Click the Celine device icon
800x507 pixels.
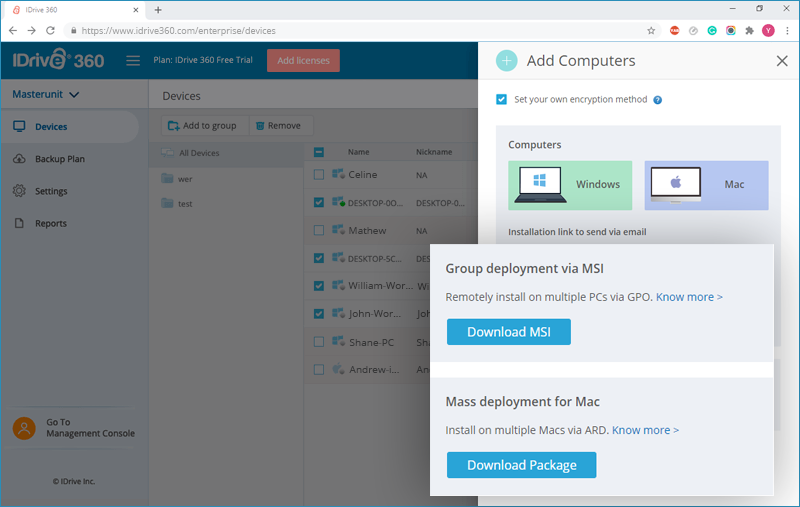pos(338,174)
